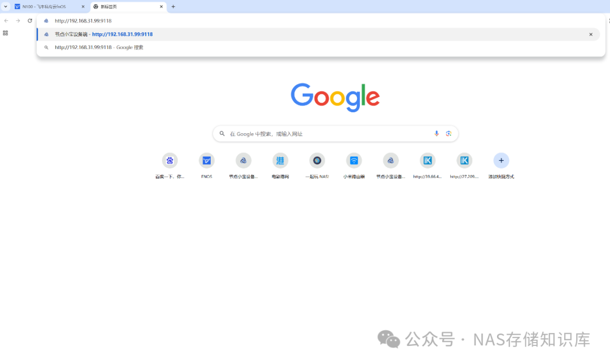Choose the 节点小宝设备端 address suggestion

(x=318, y=34)
